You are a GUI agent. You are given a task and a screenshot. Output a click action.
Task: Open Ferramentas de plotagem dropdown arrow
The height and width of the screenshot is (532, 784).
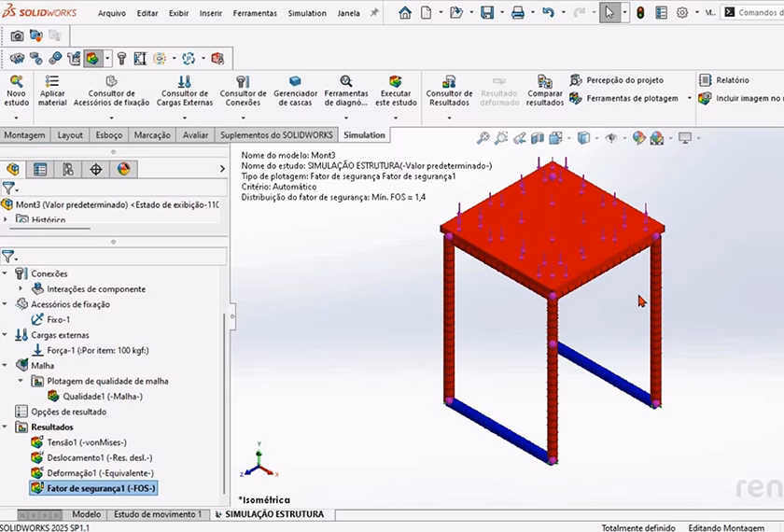(x=689, y=99)
